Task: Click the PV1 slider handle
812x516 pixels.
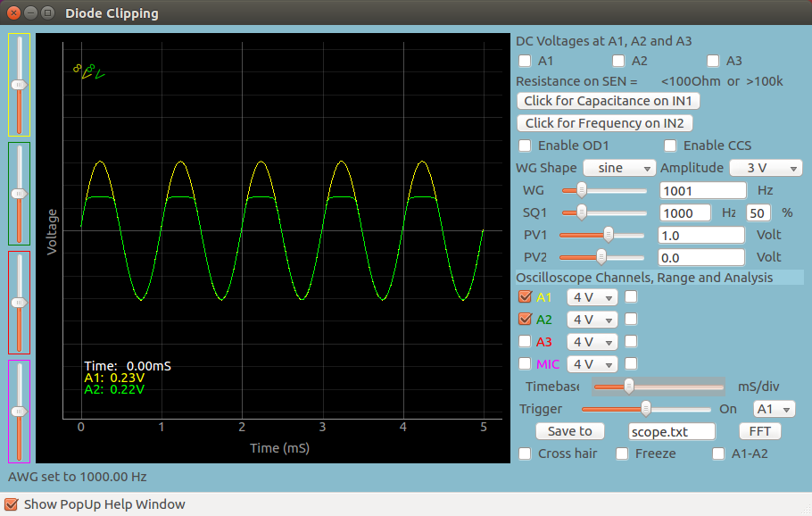Action: coord(609,234)
